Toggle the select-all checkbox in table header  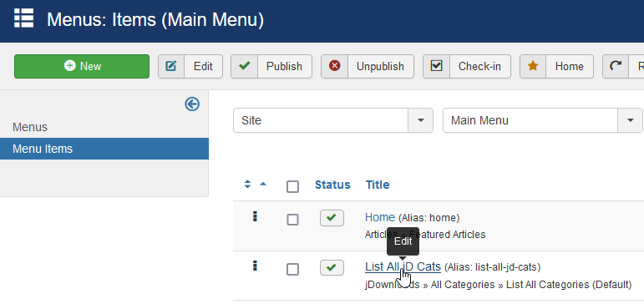tap(292, 187)
